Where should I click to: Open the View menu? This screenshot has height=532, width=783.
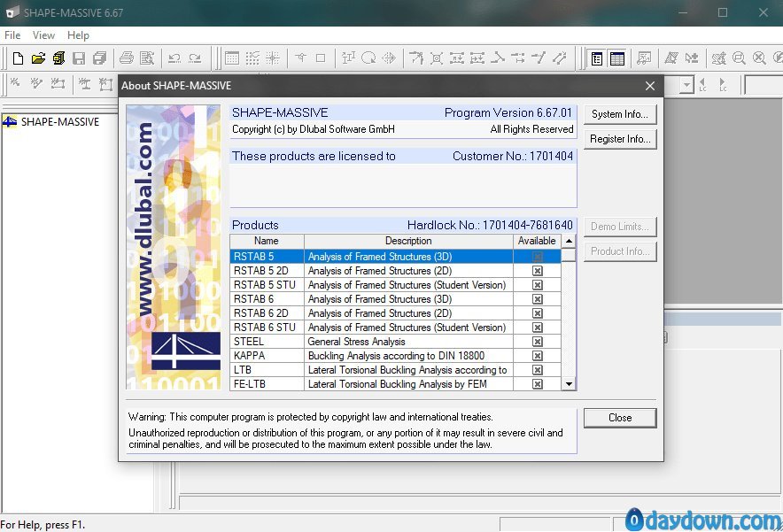[x=43, y=35]
